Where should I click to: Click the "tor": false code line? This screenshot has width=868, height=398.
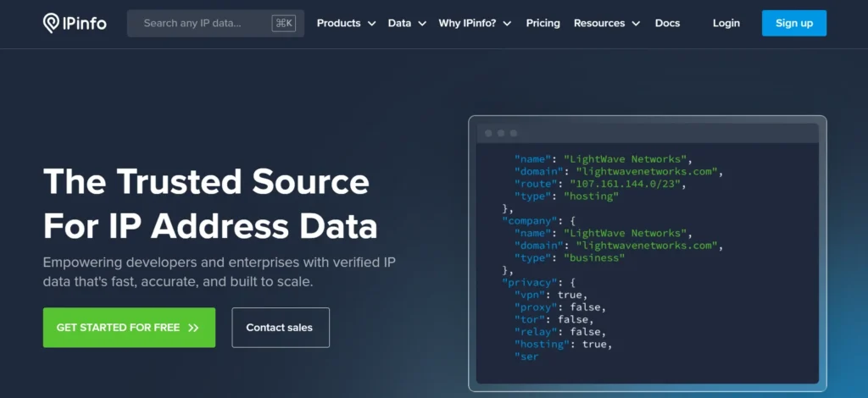pyautogui.click(x=554, y=319)
